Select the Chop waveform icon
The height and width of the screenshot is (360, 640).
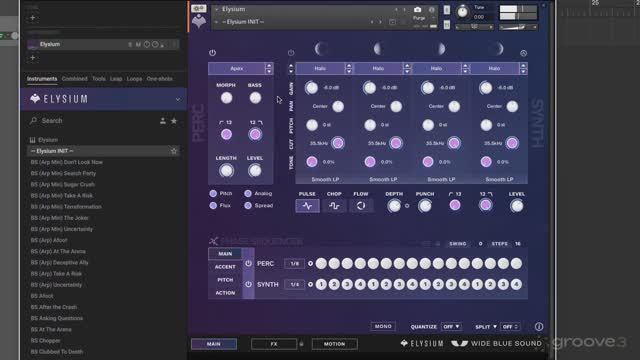[x=334, y=206]
